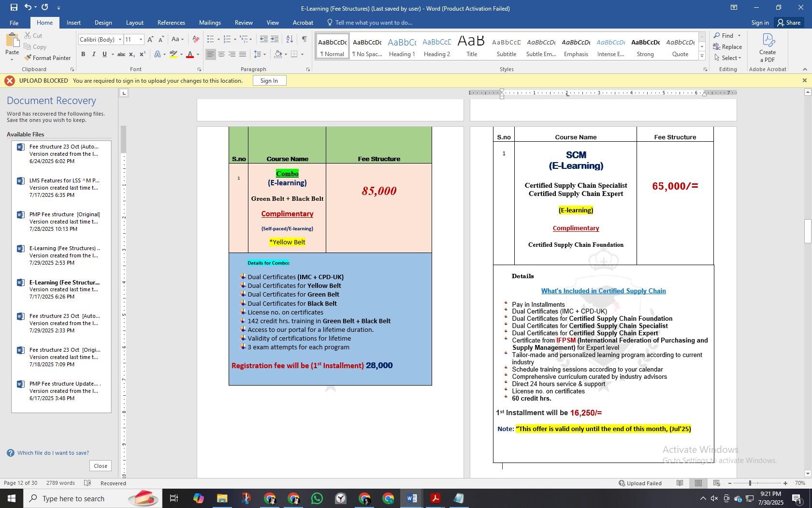812x508 pixels.
Task: Toggle Show/Hide paragraph marks
Action: pyautogui.click(x=304, y=40)
